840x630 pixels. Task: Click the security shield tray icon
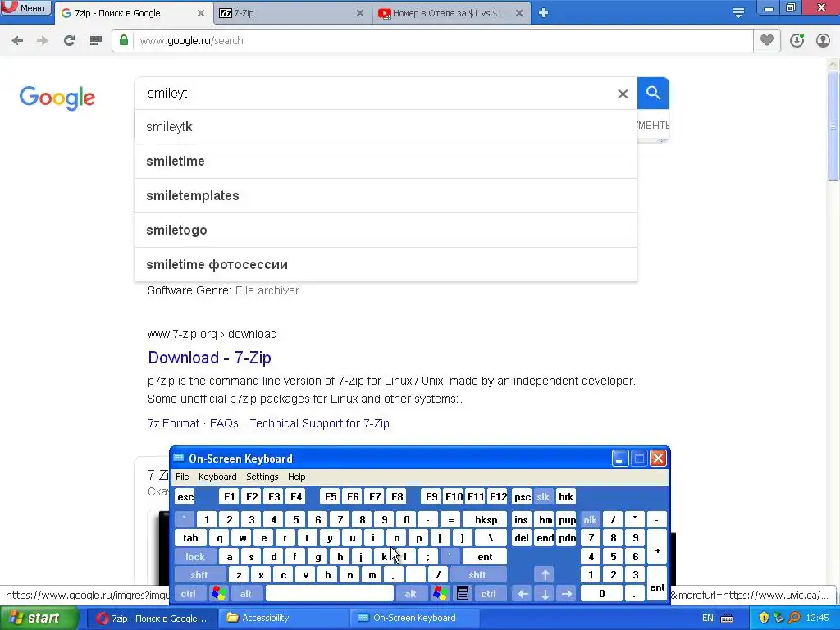(764, 618)
